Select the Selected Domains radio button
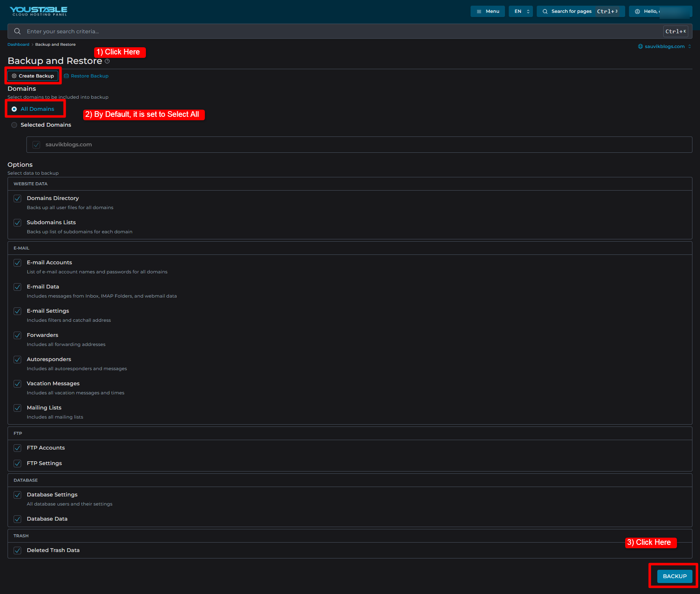This screenshot has height=594, width=700. click(x=14, y=125)
